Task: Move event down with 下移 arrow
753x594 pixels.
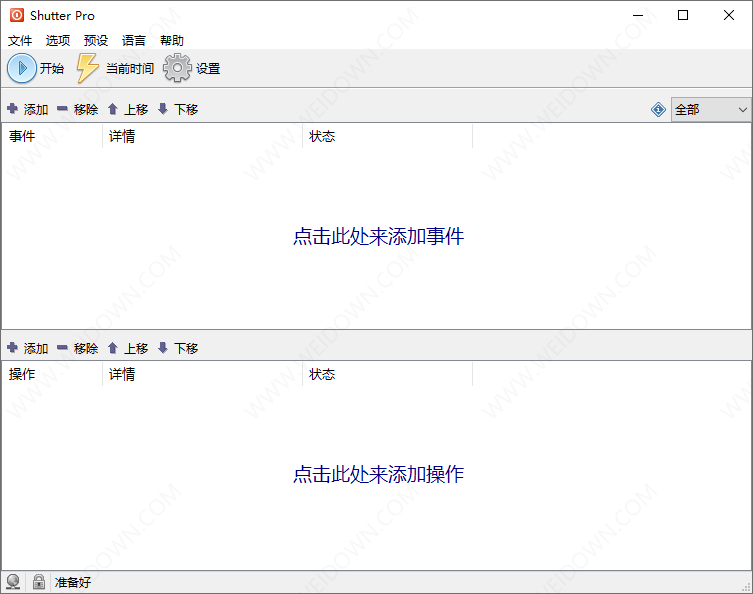Action: pyautogui.click(x=163, y=109)
